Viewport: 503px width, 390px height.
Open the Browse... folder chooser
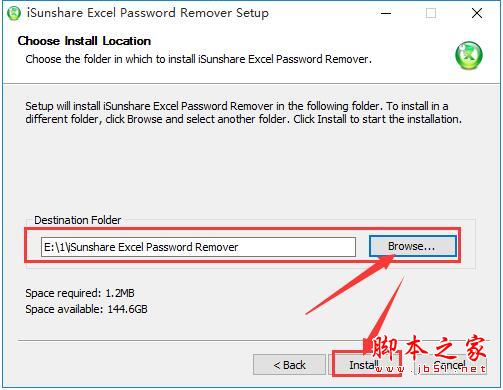click(x=412, y=246)
